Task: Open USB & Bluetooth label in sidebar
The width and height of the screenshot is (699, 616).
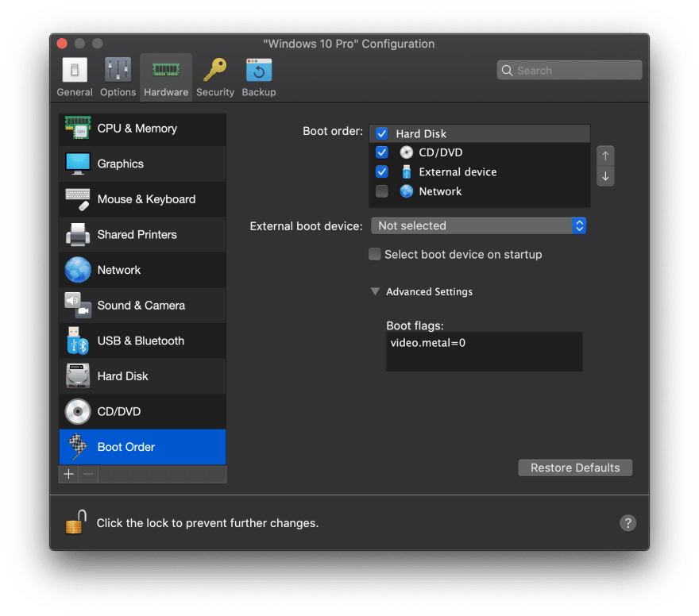Action: click(141, 341)
